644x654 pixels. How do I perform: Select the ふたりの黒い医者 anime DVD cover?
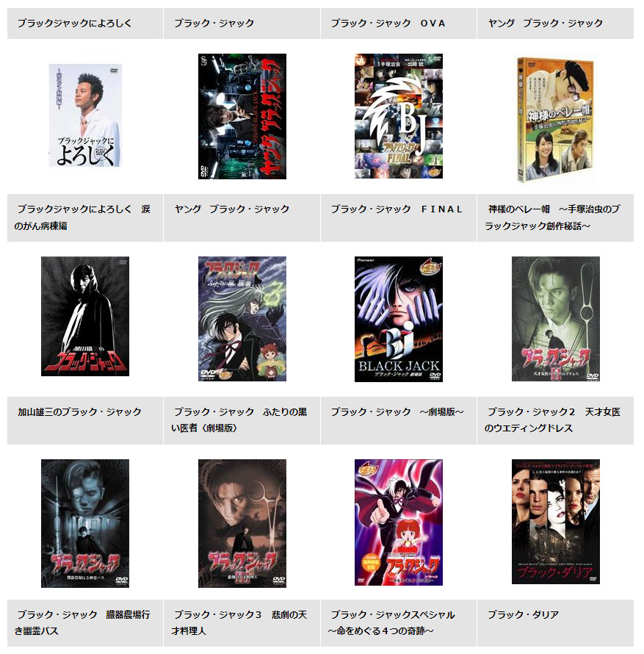point(242,319)
